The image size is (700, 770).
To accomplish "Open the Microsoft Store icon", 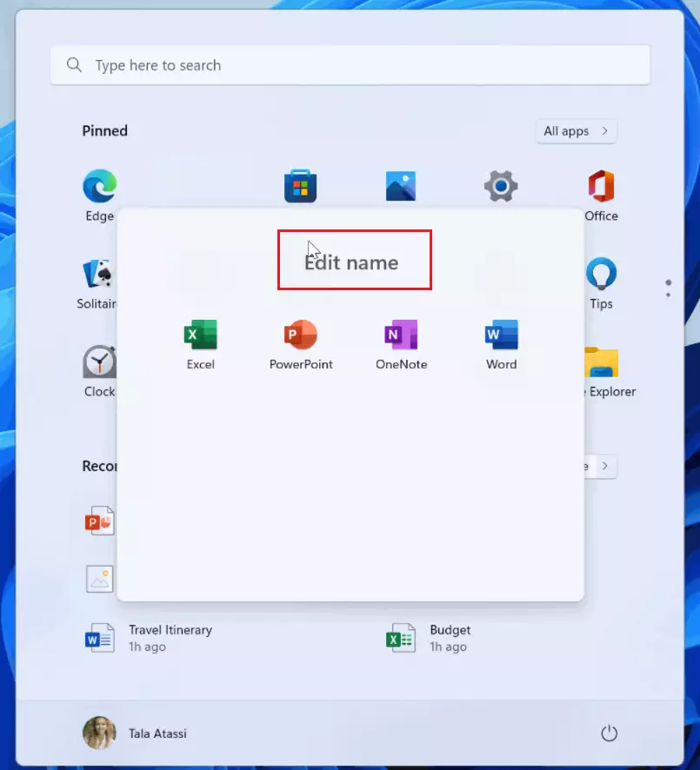I will (x=300, y=186).
